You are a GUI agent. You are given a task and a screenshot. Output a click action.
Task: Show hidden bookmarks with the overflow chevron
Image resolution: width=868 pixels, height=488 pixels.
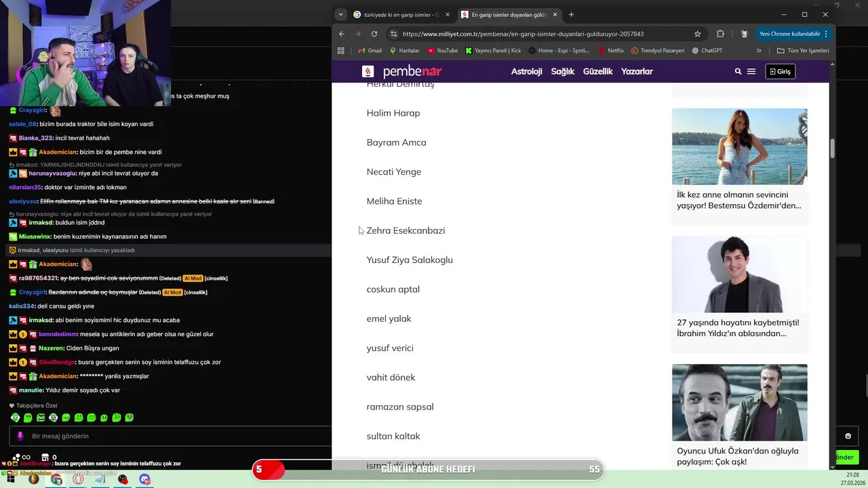point(759,51)
